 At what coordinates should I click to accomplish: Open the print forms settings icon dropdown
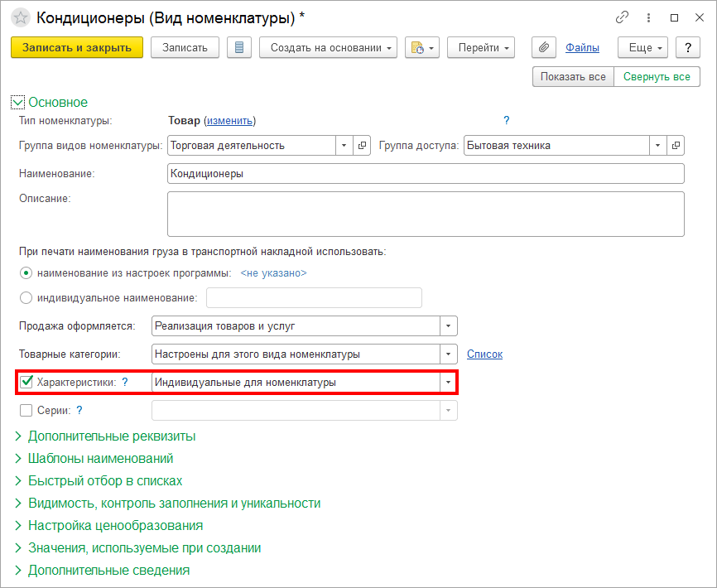coord(422,47)
